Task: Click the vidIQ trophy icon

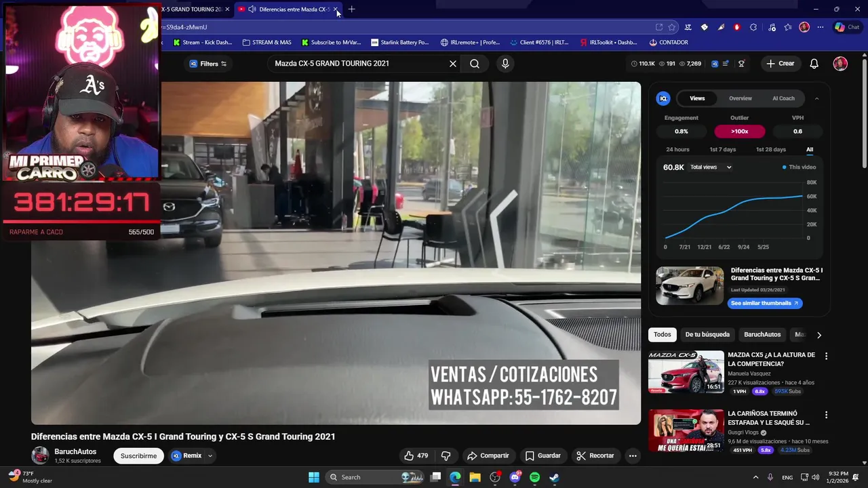Action: tap(741, 64)
